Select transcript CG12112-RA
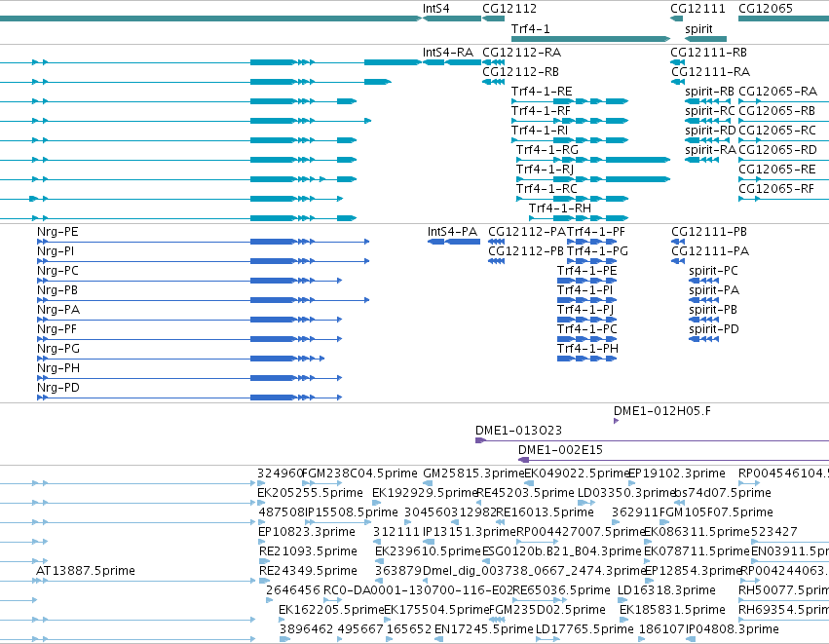The image size is (829, 644). click(521, 53)
